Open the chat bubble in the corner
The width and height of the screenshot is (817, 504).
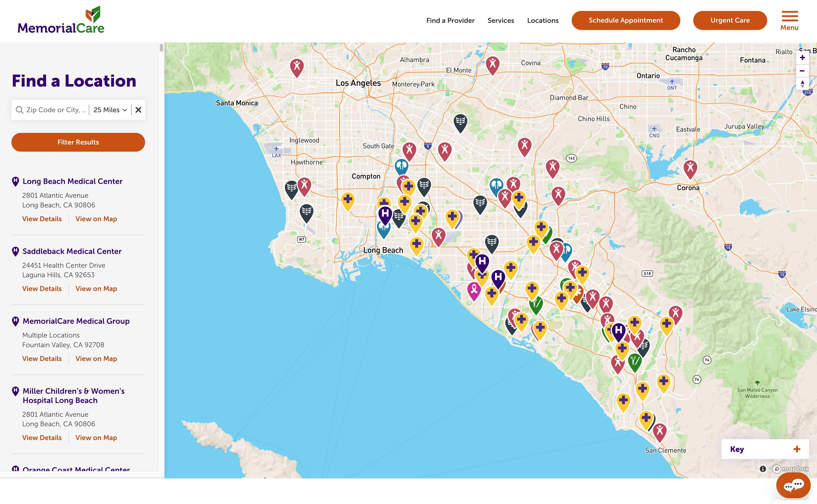(x=794, y=485)
